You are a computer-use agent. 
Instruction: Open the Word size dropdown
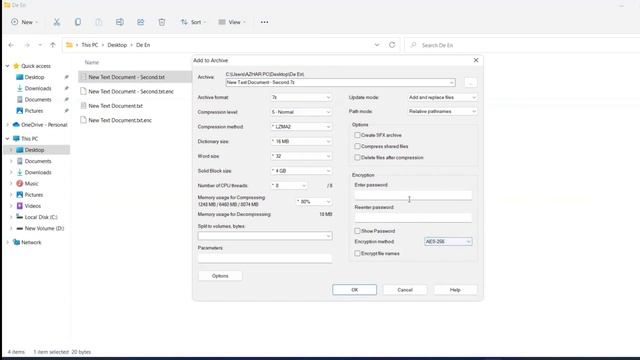tap(301, 156)
